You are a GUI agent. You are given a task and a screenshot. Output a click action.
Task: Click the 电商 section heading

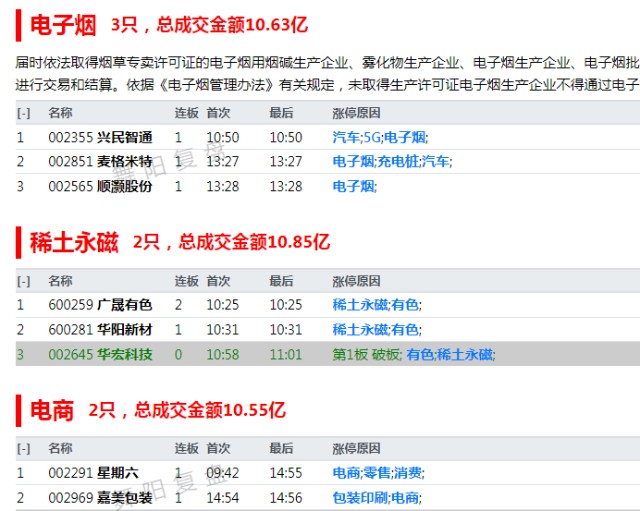click(x=52, y=410)
